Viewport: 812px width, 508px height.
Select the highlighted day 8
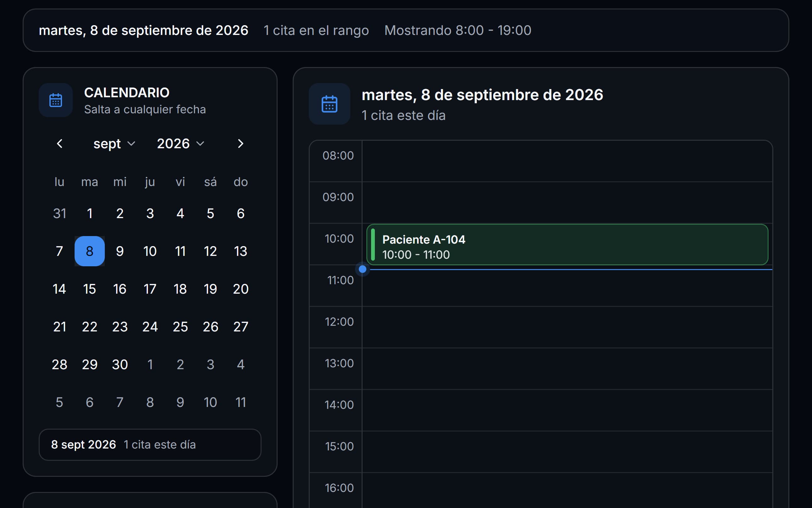click(x=90, y=251)
